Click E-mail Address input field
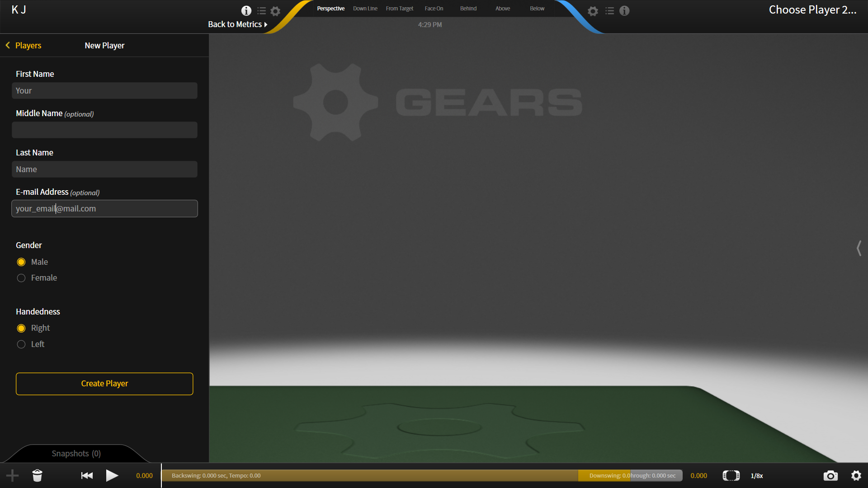The image size is (868, 488). pos(104,209)
